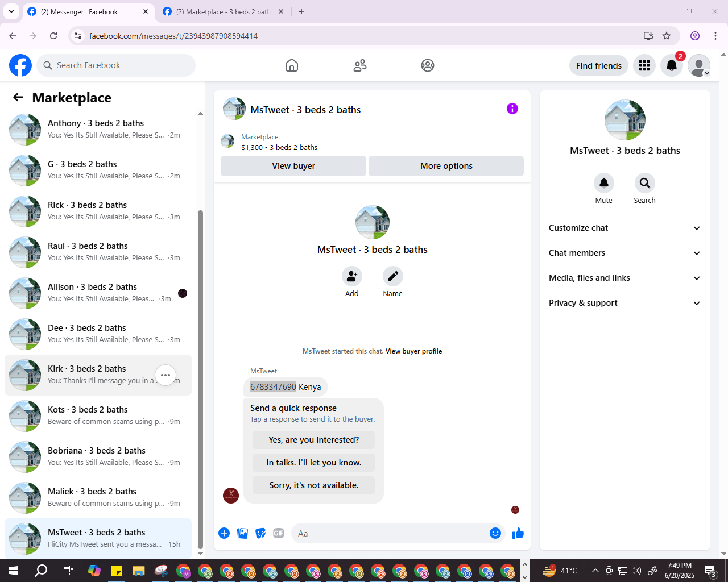Open the notifications bell with badge
728x582 pixels.
672,65
